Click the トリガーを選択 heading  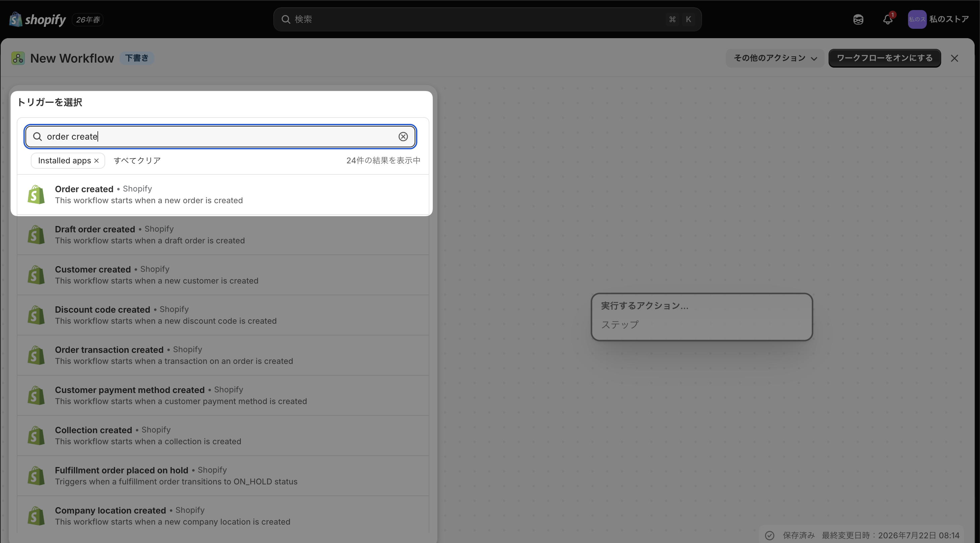50,102
